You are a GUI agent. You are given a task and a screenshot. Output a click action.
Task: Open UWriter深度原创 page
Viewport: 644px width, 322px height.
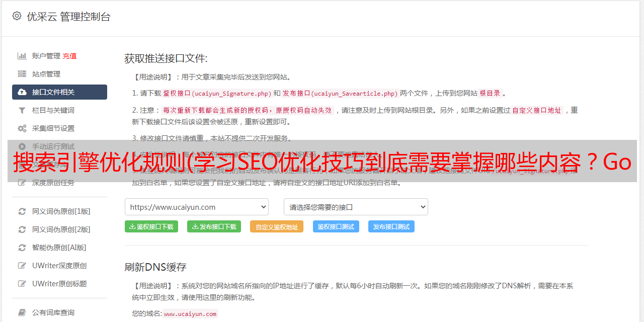point(59,266)
